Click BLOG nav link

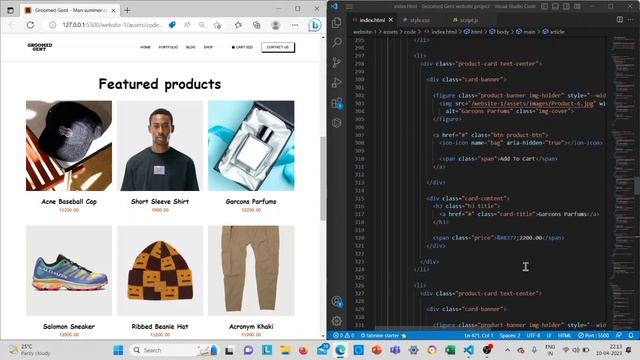pos(191,47)
